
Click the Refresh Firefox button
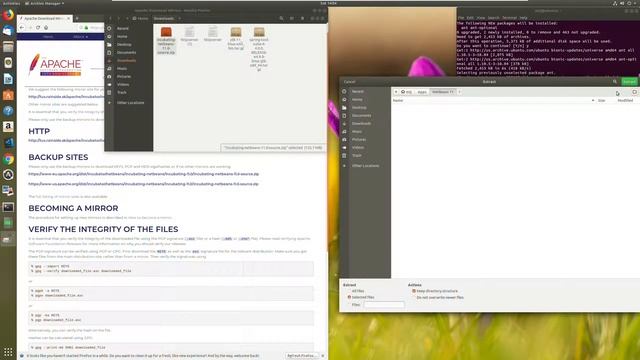[x=302, y=356]
